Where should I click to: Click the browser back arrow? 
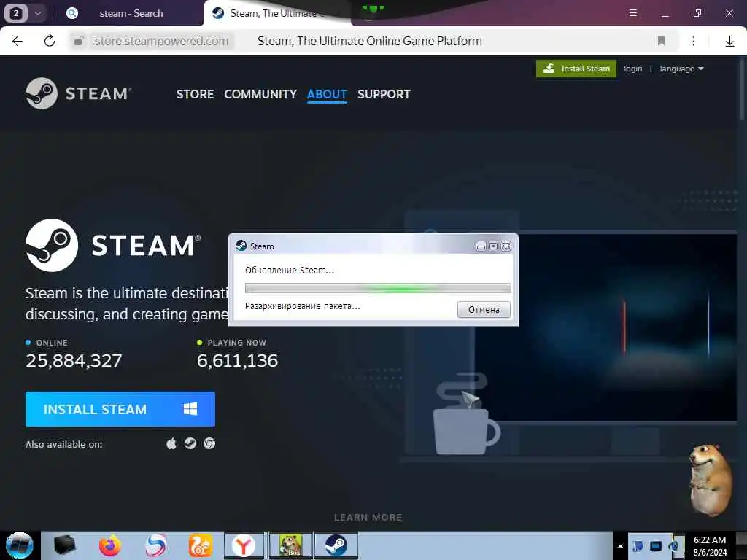(18, 42)
